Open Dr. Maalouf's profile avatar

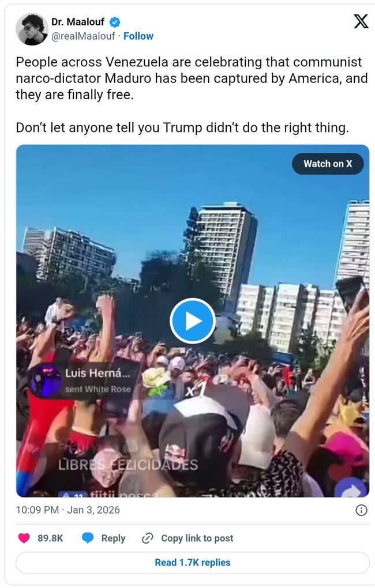[32, 29]
